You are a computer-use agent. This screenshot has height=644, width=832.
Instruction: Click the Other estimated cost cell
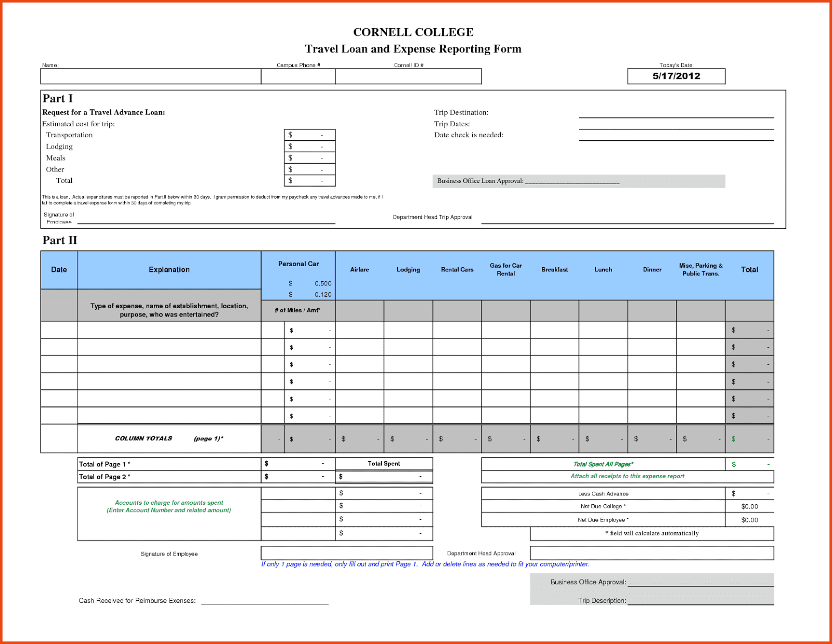pos(309,169)
